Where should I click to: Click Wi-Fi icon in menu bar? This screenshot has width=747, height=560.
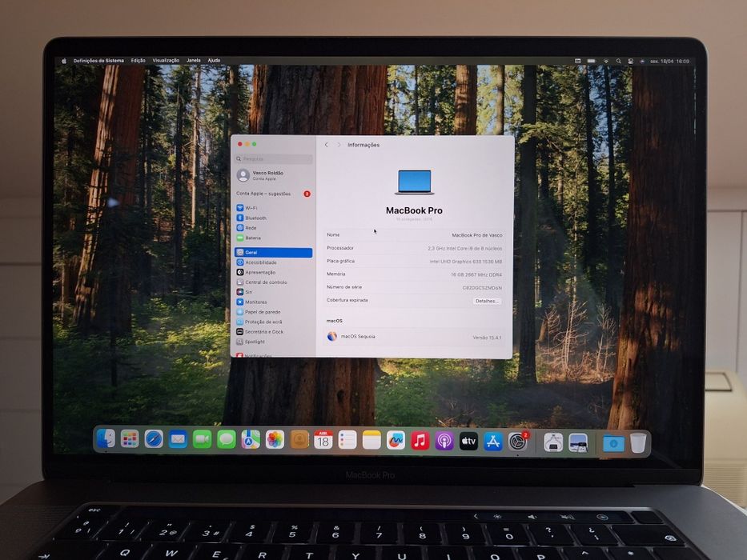(x=606, y=62)
